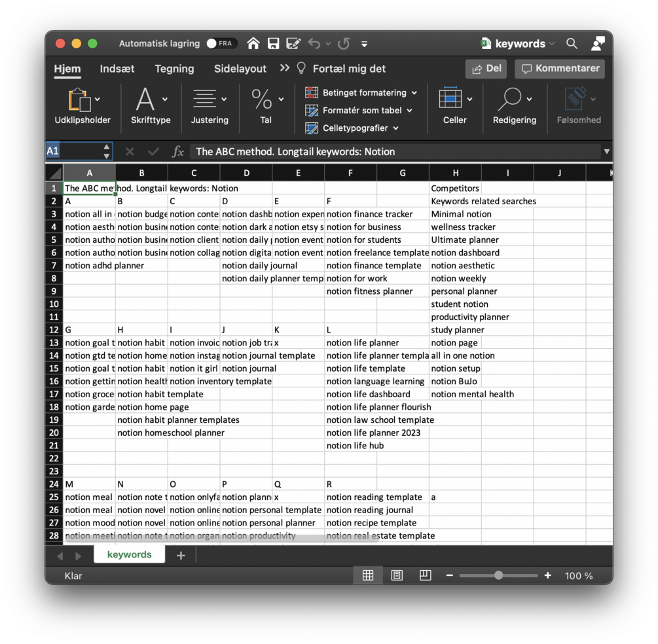
Task: Click the formula bar text field
Action: pyautogui.click(x=395, y=151)
